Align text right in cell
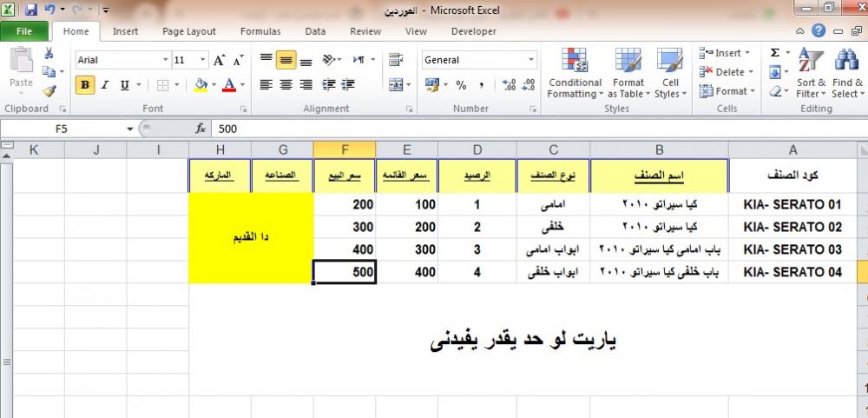The height and width of the screenshot is (418, 868). 306,84
